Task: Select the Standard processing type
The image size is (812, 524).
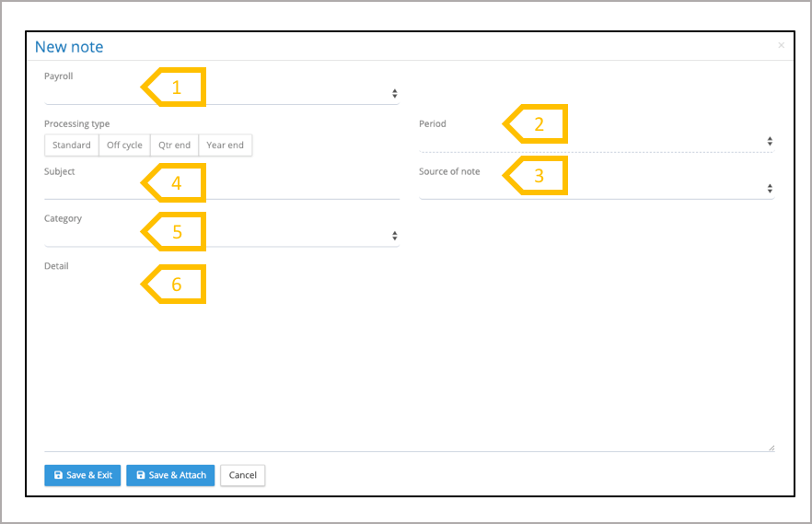Action: (x=72, y=146)
